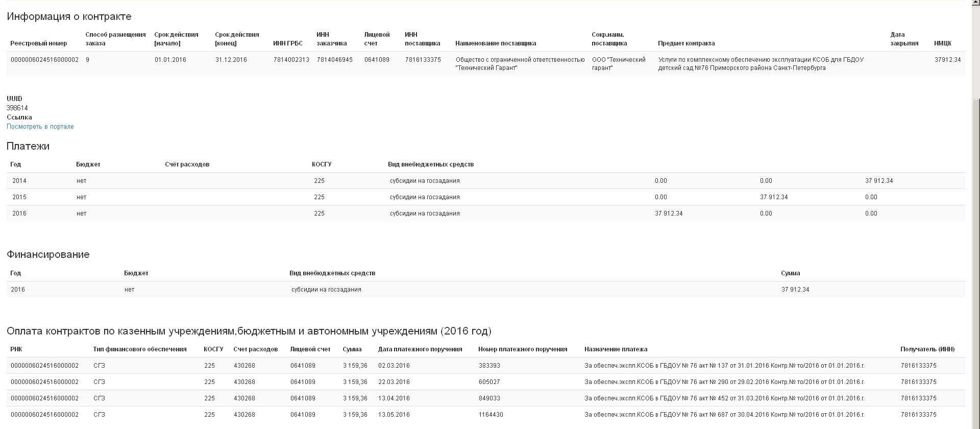Click 'Предмет контракта' column header

(687, 43)
